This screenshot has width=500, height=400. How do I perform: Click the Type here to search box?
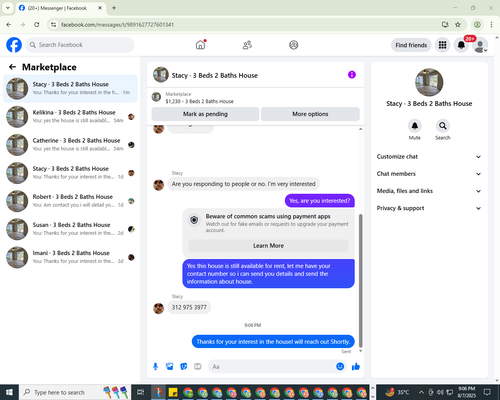75,392
